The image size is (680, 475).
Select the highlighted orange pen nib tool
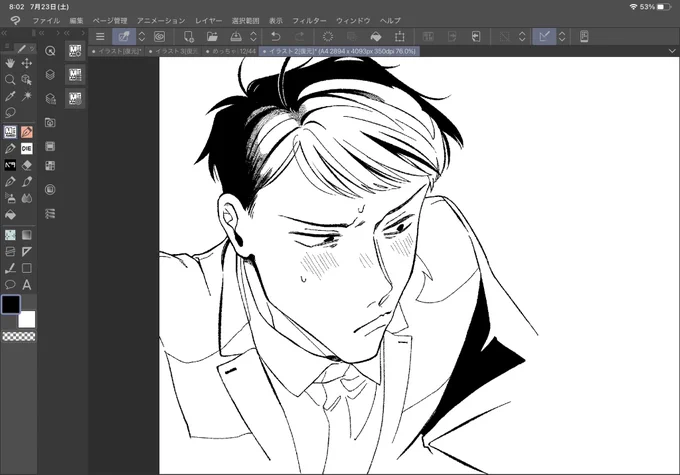pyautogui.click(x=26, y=132)
